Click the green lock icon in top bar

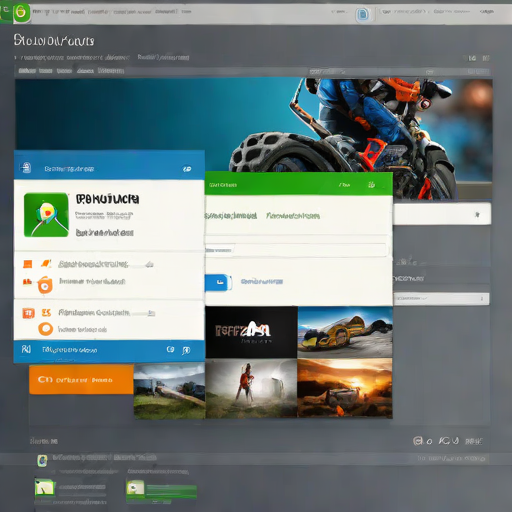[x=22, y=13]
